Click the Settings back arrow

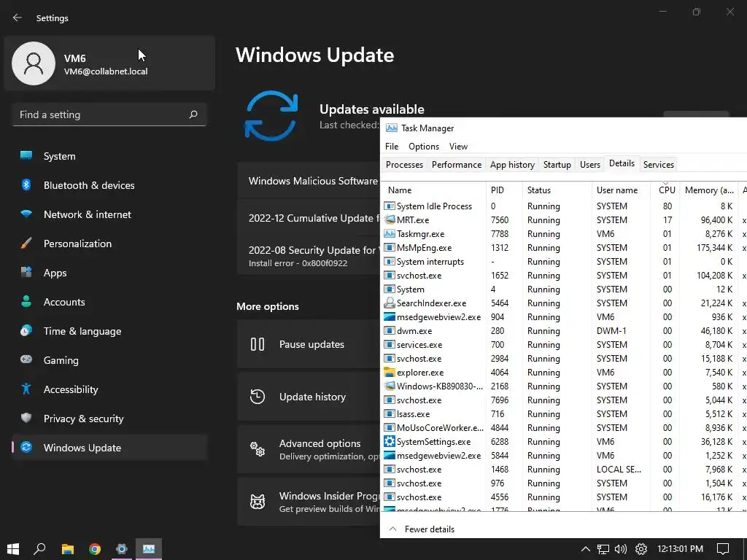pyautogui.click(x=18, y=17)
